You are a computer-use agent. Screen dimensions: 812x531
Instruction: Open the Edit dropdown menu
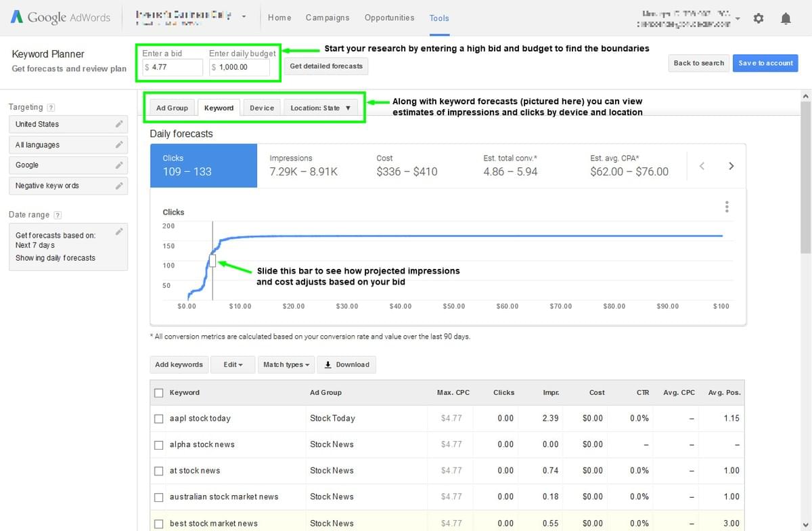[233, 364]
